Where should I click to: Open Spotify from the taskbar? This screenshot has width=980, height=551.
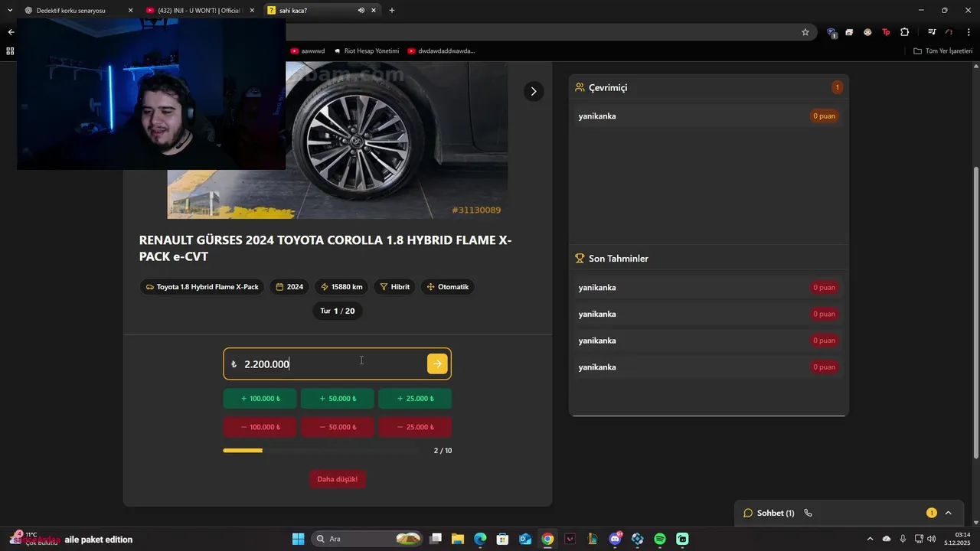tap(660, 539)
